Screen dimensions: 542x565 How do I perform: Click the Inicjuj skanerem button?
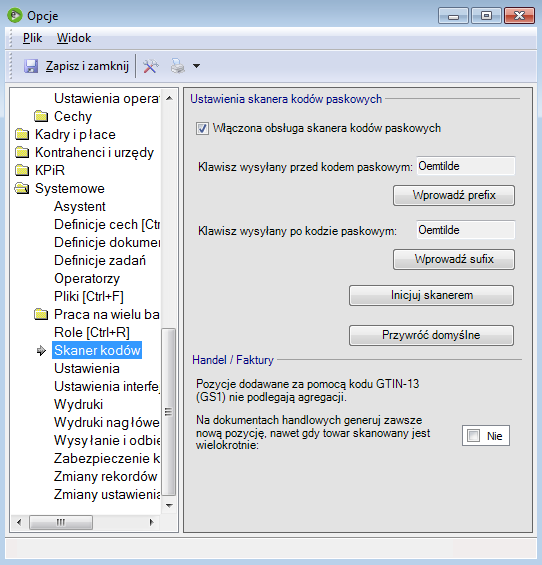431,295
